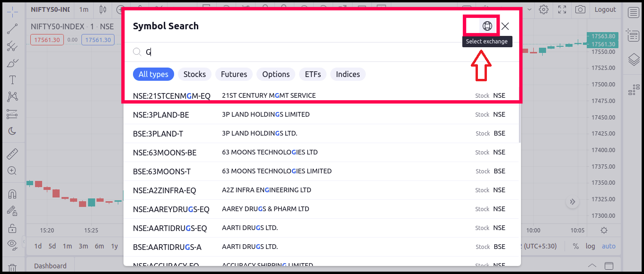Click the search results scrollbar
Image resolution: width=644 pixels, height=274 pixels.
pyautogui.click(x=520, y=122)
